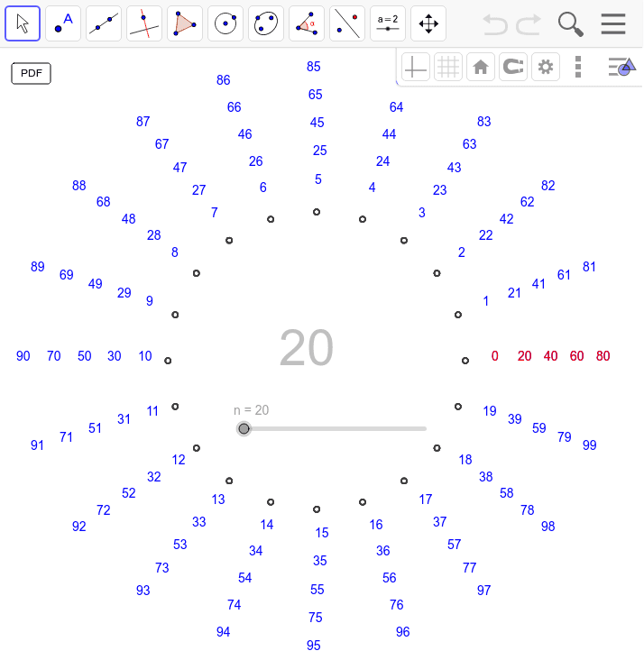Toggle the axes display
Image resolution: width=644 pixels, height=660 pixels.
click(415, 67)
